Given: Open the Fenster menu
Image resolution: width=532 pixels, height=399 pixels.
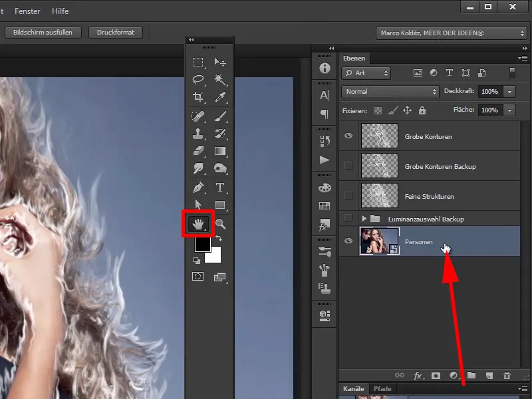Looking at the screenshot, I should point(27,11).
